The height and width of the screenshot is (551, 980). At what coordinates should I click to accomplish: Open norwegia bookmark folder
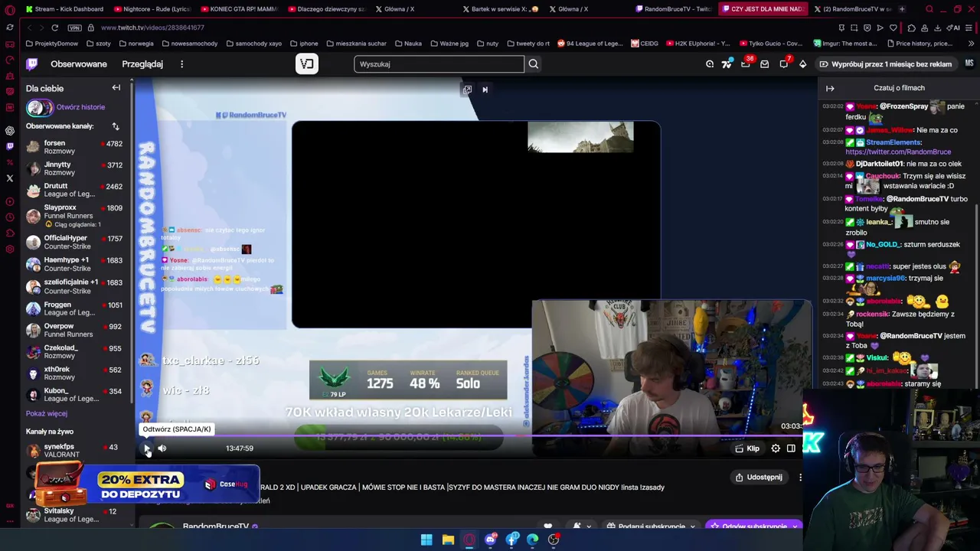pyautogui.click(x=137, y=44)
